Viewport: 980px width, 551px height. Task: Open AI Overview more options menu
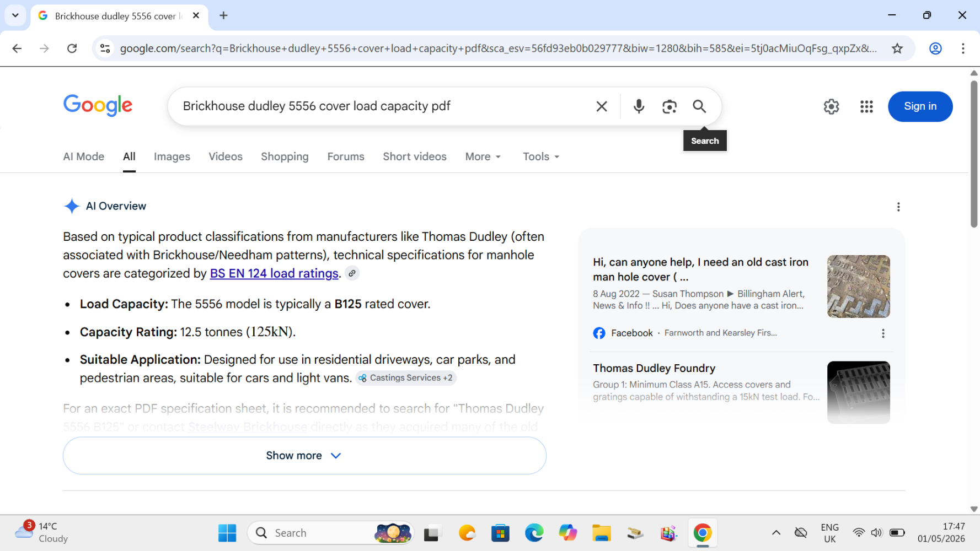[898, 207]
